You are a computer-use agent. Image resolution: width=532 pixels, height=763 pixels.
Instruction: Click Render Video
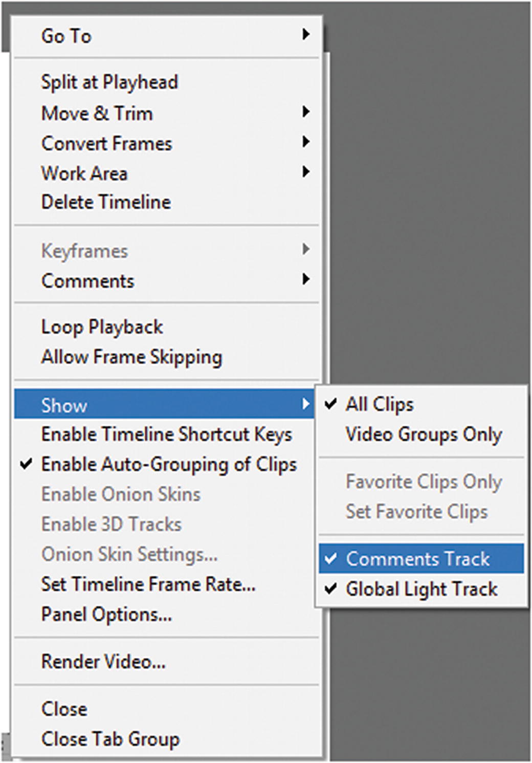pyautogui.click(x=103, y=662)
